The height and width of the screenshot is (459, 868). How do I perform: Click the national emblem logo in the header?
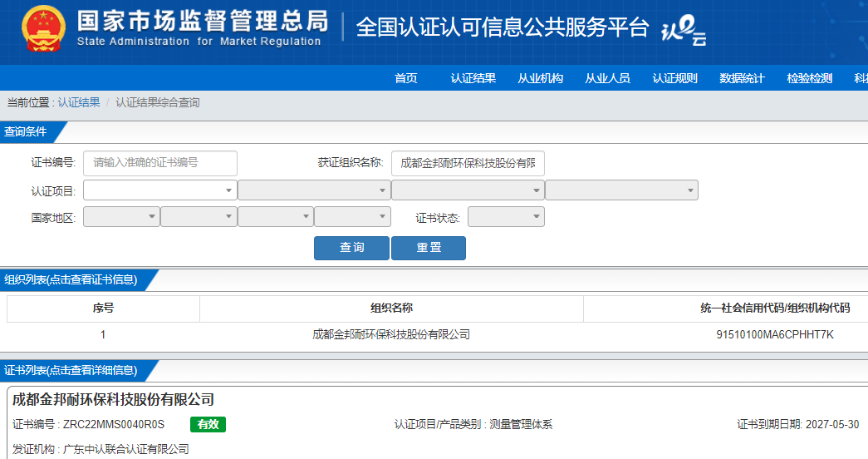tap(43, 29)
